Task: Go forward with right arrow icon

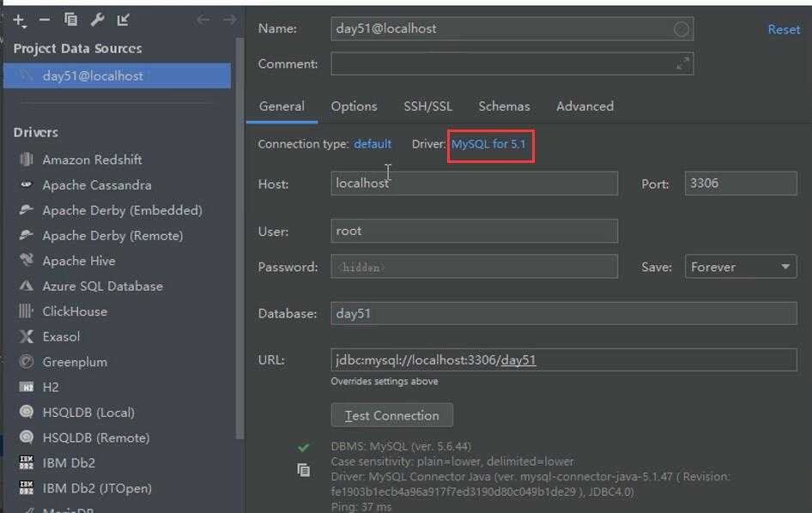Action: coord(229,20)
